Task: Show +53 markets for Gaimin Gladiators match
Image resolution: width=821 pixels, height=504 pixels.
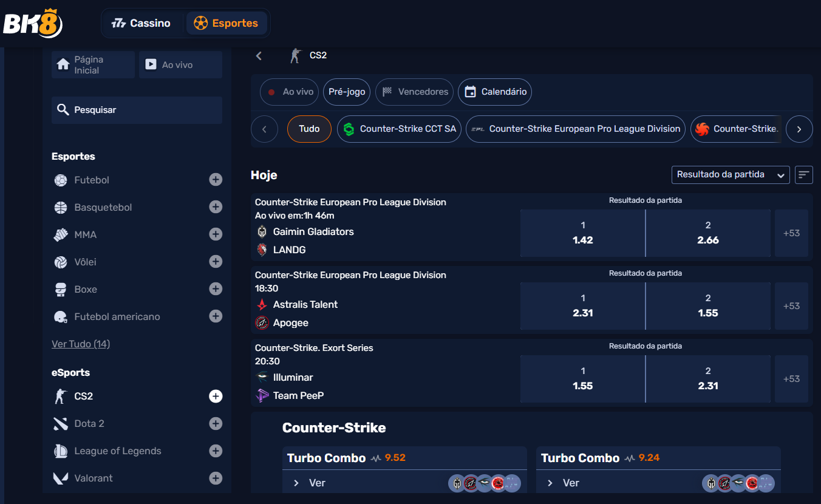Action: click(x=791, y=233)
